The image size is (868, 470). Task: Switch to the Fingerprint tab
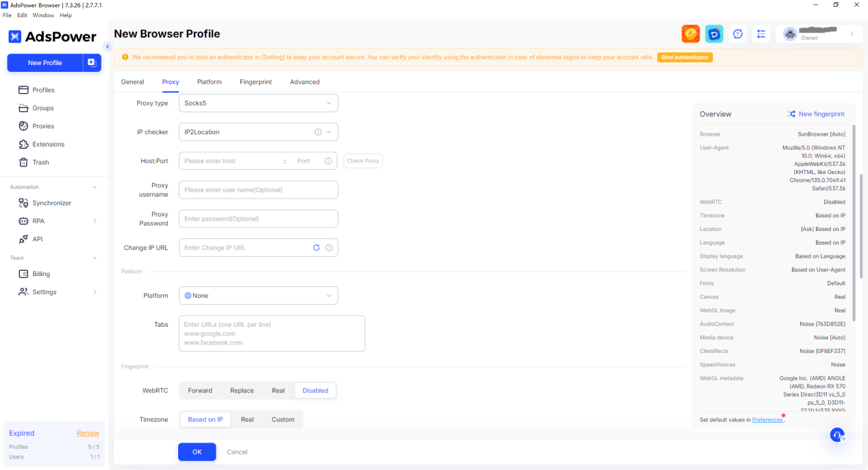(x=256, y=82)
